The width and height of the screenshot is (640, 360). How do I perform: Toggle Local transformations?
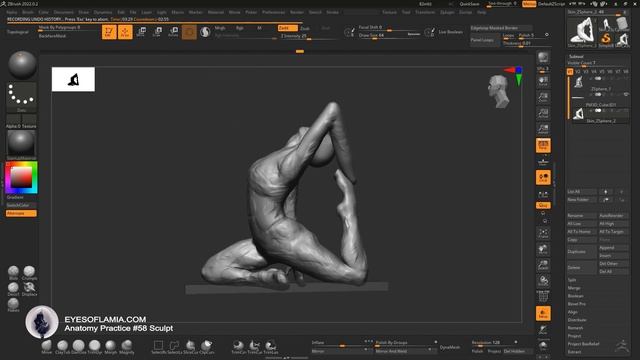coord(543,177)
